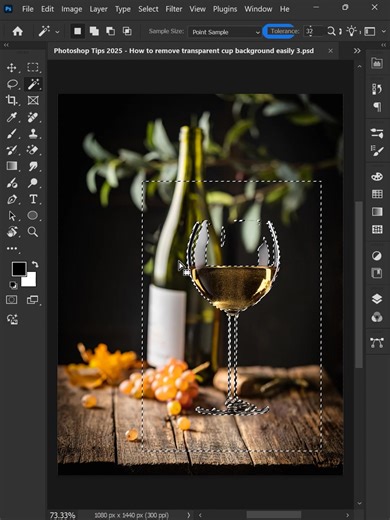Select the Eyedropper tool
Image resolution: width=390 pixels, height=520 pixels.
[12, 117]
